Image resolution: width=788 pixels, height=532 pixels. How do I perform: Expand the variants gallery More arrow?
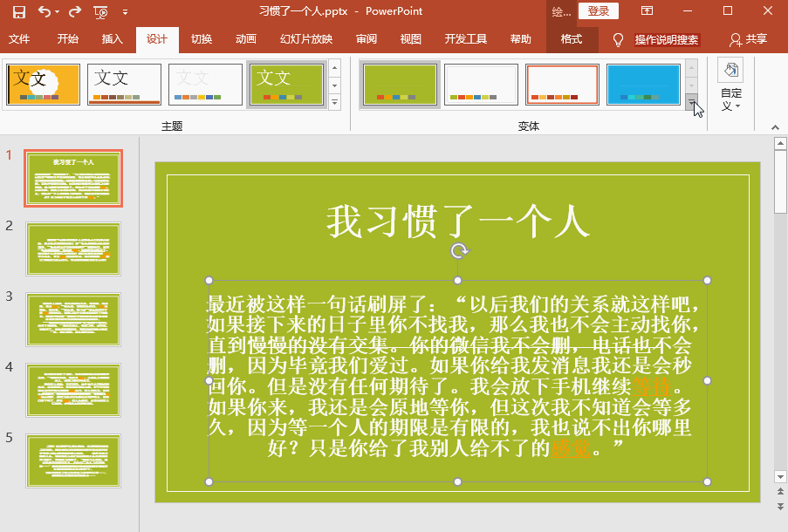(692, 102)
